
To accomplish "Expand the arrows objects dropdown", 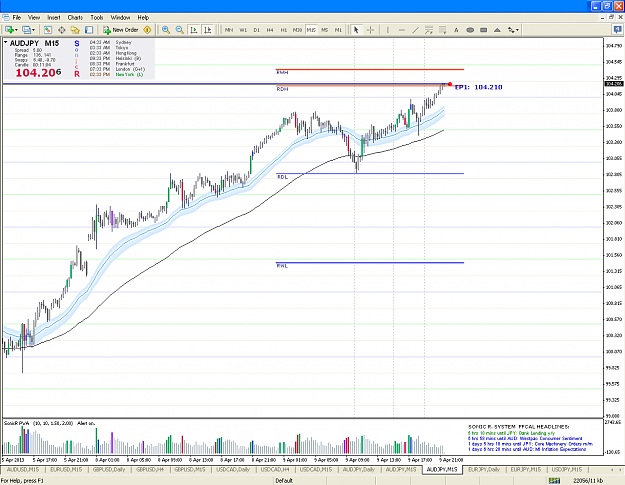I will pyautogui.click(x=517, y=30).
